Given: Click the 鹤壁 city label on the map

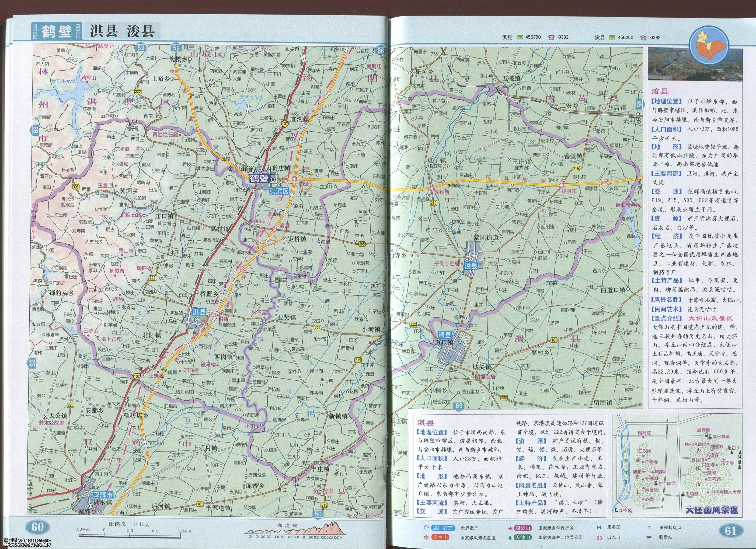Looking at the screenshot, I should (259, 178).
